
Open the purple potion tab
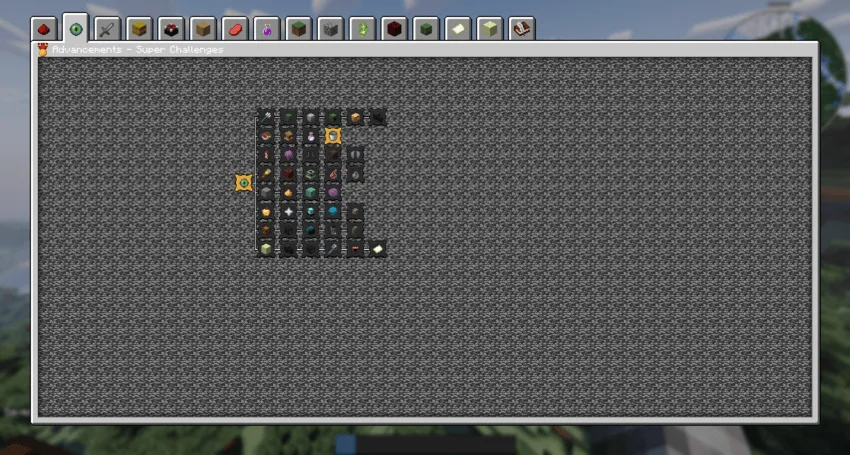tap(267, 29)
